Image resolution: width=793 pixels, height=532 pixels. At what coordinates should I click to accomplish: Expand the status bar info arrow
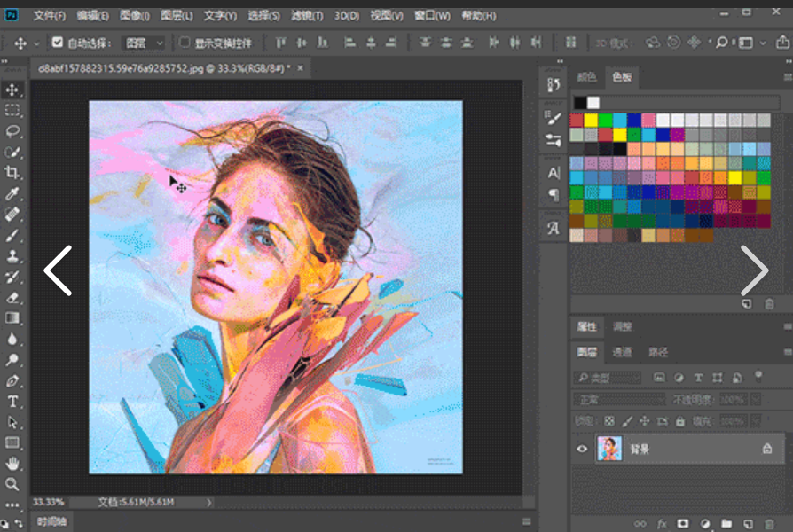click(208, 502)
